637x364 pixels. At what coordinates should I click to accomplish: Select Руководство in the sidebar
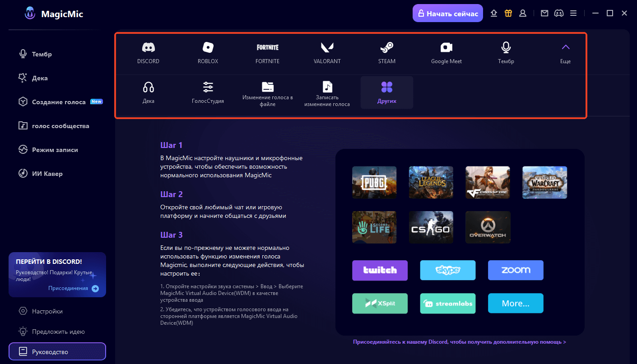[x=57, y=352]
